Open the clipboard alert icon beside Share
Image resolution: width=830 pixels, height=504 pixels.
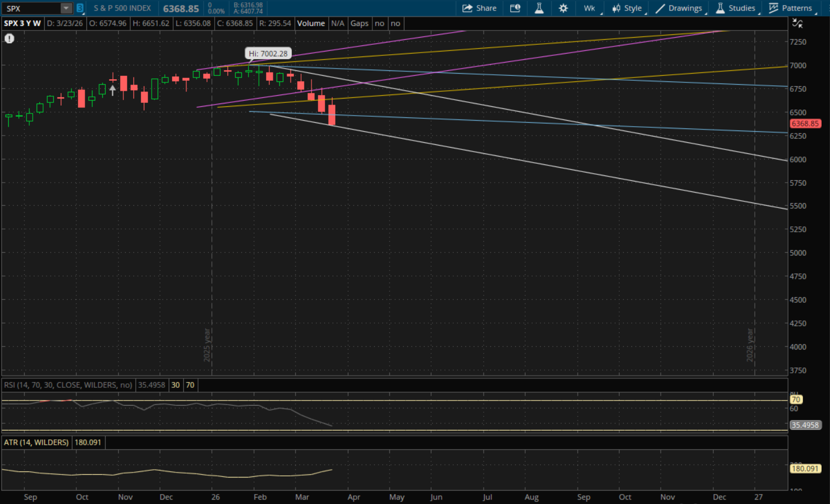(515, 8)
